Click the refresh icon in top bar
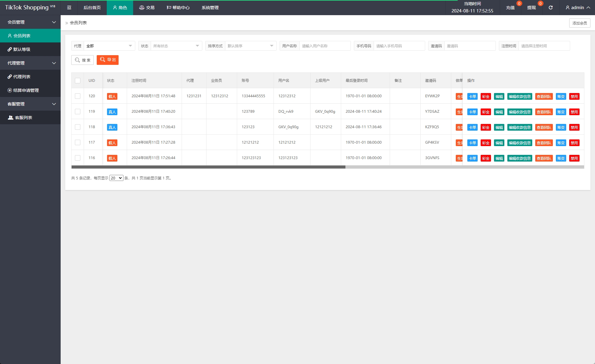This screenshot has width=595, height=364. (550, 8)
